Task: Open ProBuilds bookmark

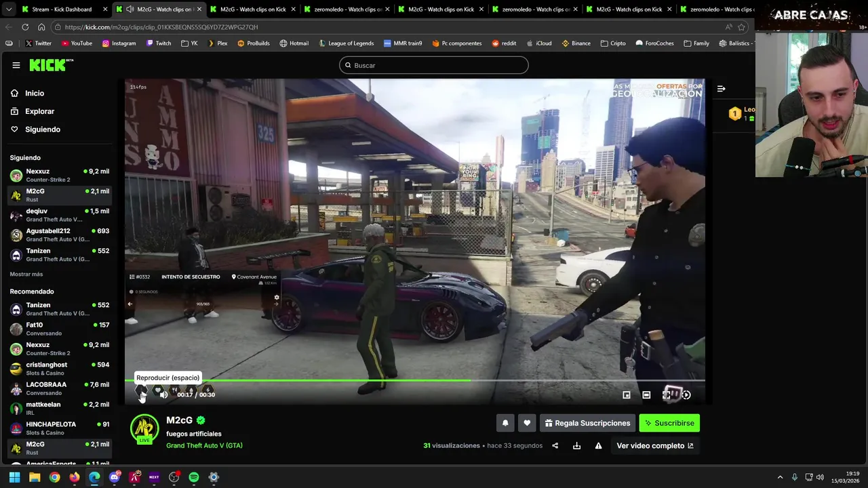Action: coord(253,43)
